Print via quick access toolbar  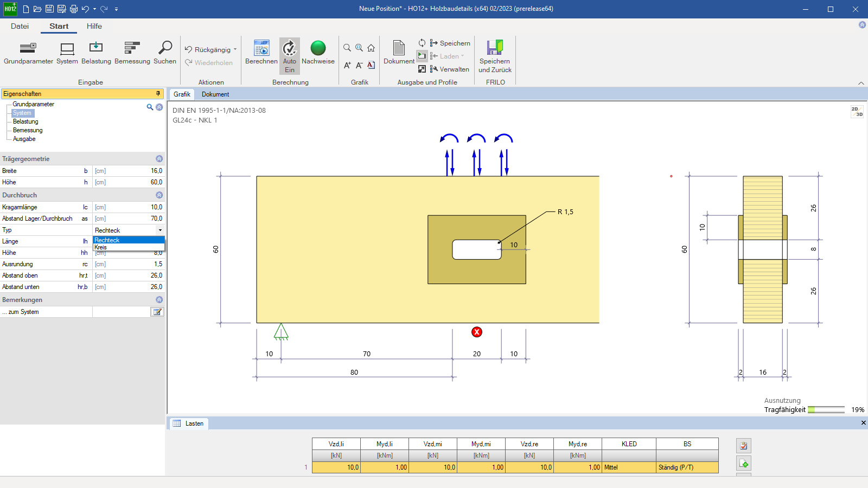tap(74, 9)
